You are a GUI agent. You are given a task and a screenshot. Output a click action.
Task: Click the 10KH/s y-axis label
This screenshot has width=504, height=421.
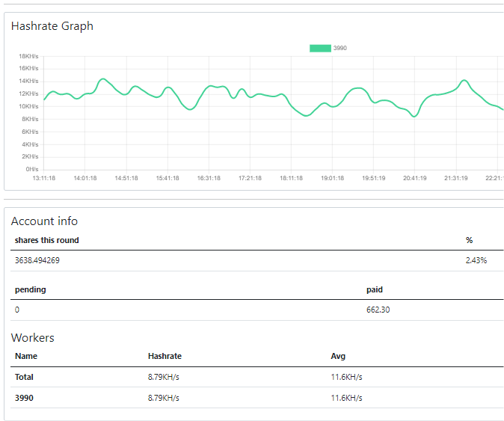28,106
